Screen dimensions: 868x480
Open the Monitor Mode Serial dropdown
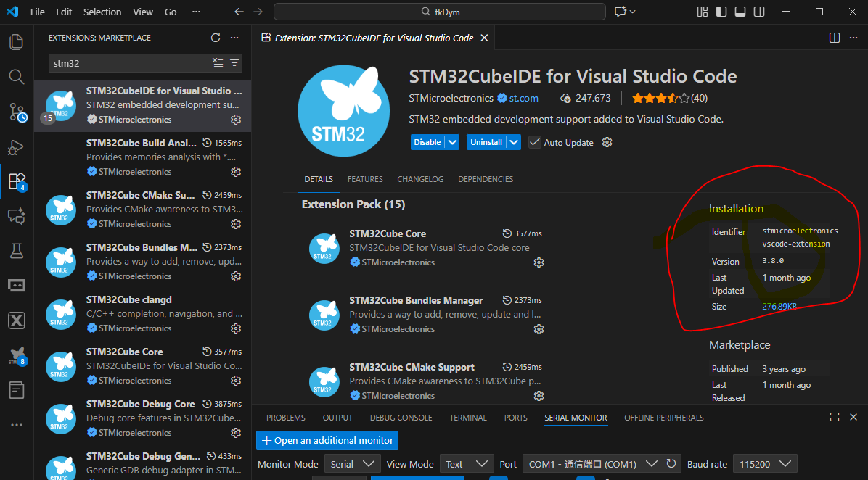pyautogui.click(x=352, y=464)
